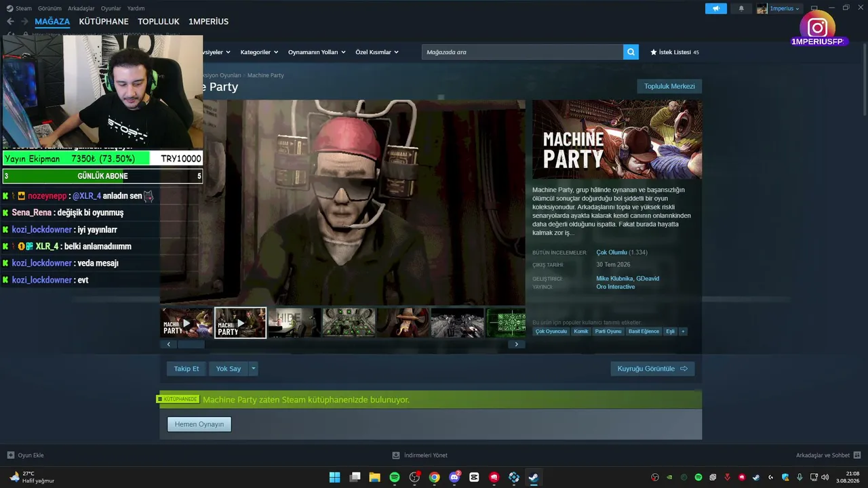
Task: Open the Görünüm menu
Action: pos(50,8)
